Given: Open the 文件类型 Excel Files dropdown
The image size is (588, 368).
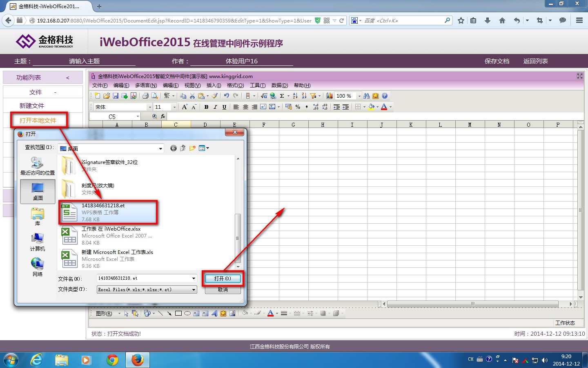Looking at the screenshot, I should pyautogui.click(x=194, y=289).
